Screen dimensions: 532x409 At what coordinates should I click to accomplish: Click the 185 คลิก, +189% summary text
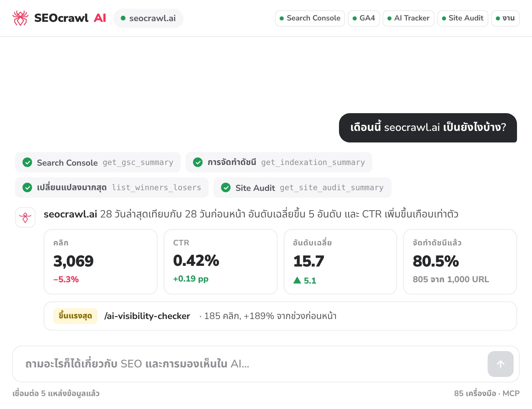coord(270,316)
